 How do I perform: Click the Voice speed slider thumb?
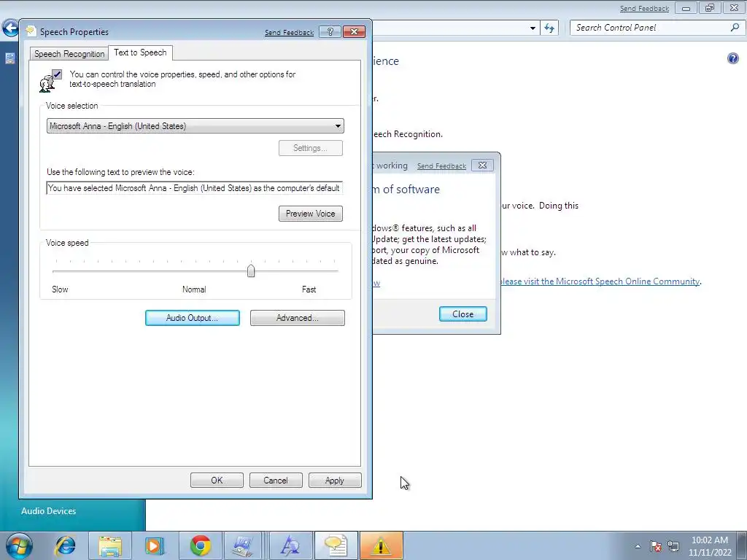click(x=251, y=271)
